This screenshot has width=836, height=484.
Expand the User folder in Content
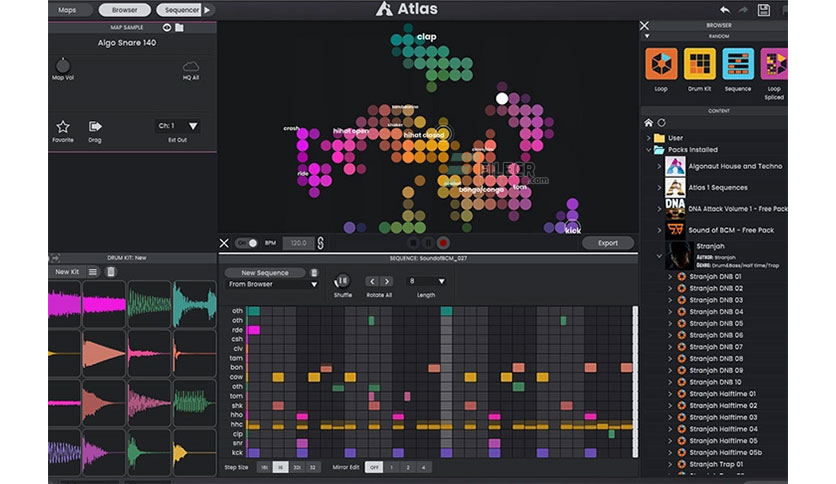click(648, 138)
